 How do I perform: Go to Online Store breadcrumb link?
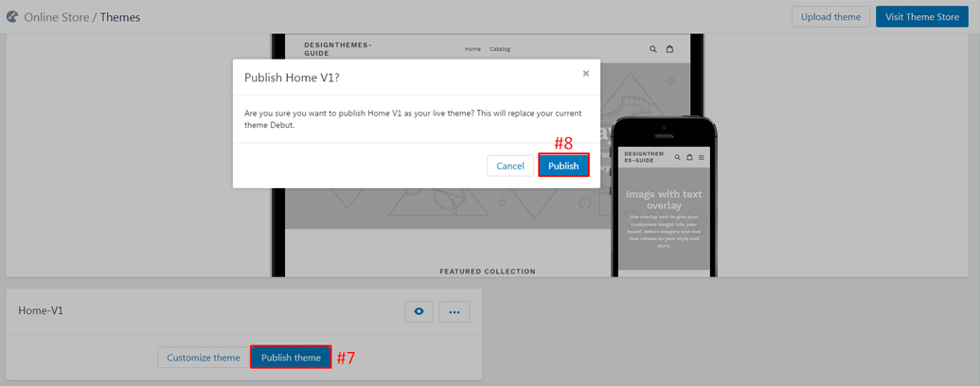pyautogui.click(x=56, y=17)
